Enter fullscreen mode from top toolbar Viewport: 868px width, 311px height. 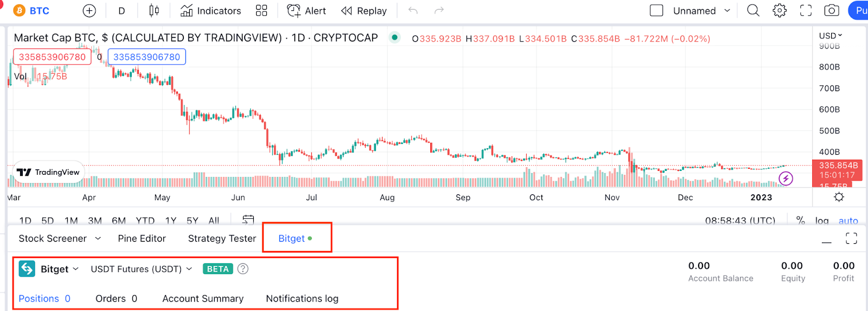(x=806, y=11)
